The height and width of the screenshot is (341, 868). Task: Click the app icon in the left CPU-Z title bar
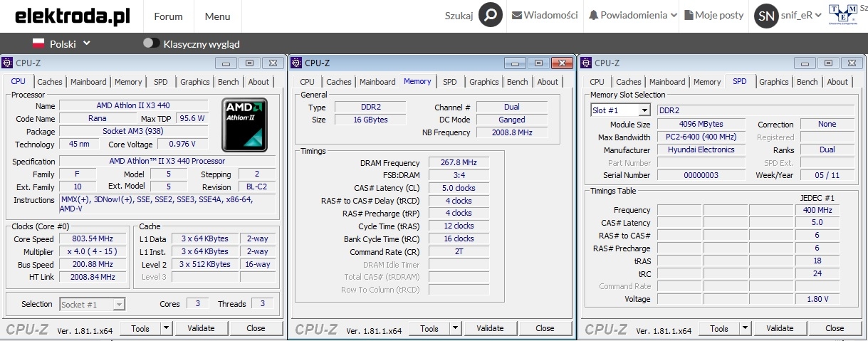point(7,63)
